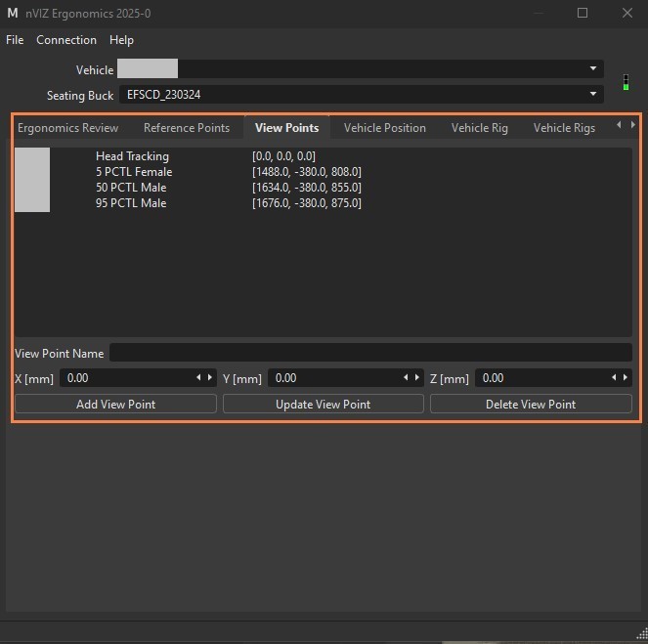
Task: Click the nVIZ app logo icon
Action: pos(13,14)
